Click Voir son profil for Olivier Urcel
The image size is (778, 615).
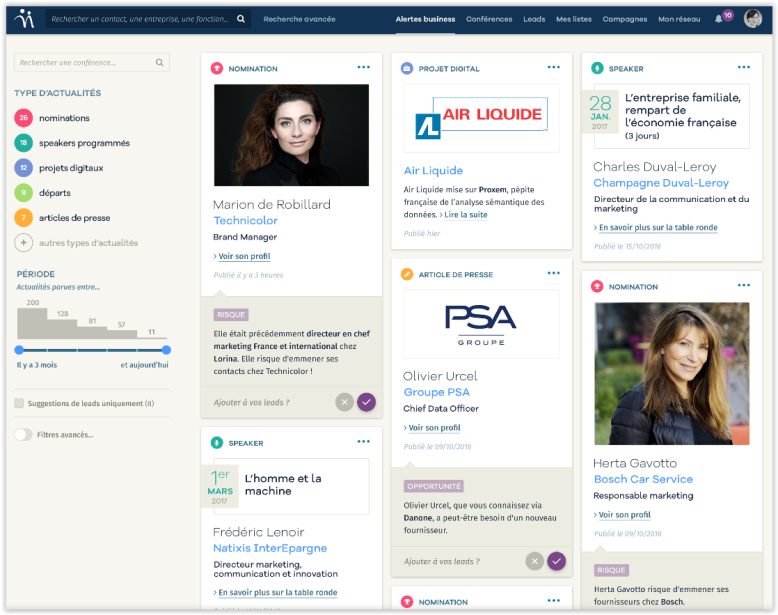point(434,427)
